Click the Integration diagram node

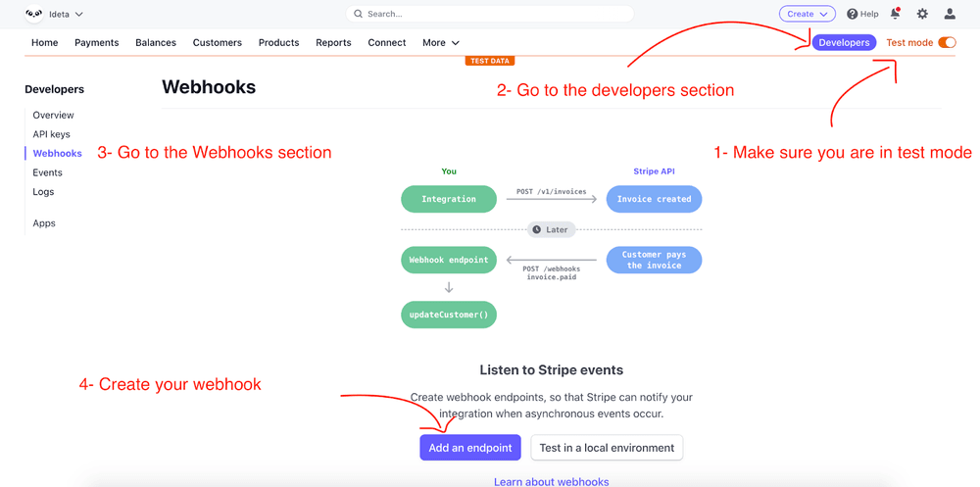tap(449, 199)
